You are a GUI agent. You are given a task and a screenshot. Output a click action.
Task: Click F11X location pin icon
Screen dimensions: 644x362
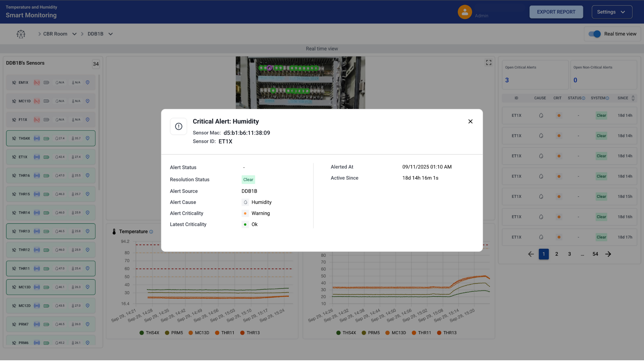coord(88,120)
